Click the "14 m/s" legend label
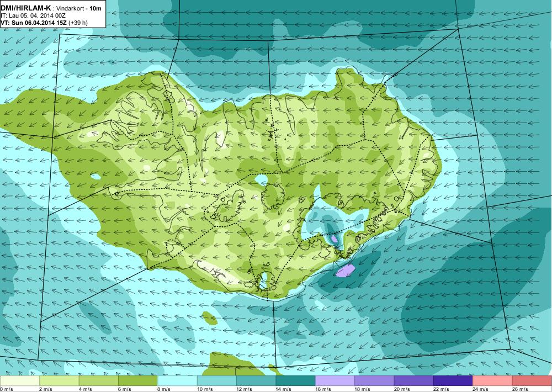The image size is (552, 392). [x=284, y=389]
